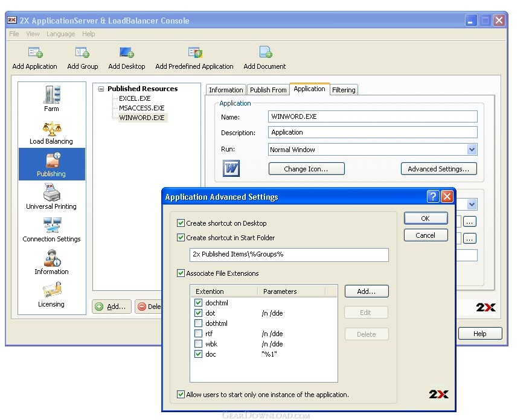Image resolution: width=532 pixels, height=420 pixels.
Task: Click the 2X logo in console title bar
Action: click(x=12, y=20)
